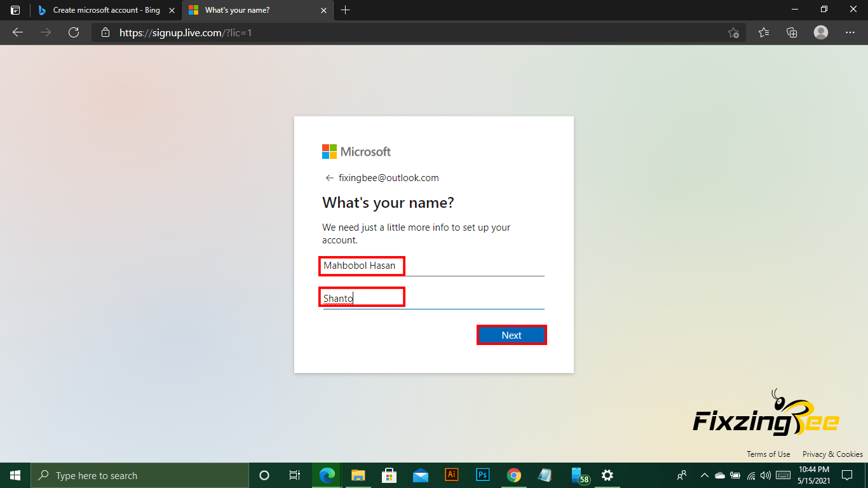Open Photoshop from the taskbar
This screenshot has width=868, height=488.
(482, 475)
